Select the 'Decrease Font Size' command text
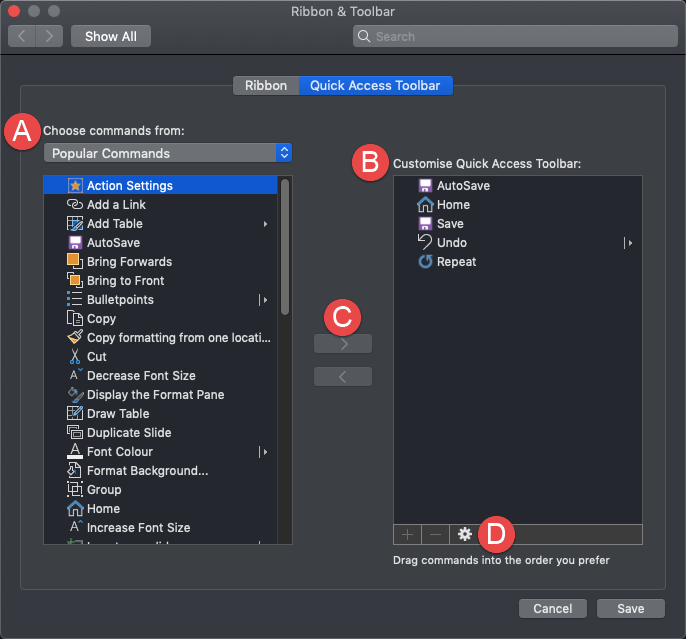686x639 pixels. [x=141, y=375]
